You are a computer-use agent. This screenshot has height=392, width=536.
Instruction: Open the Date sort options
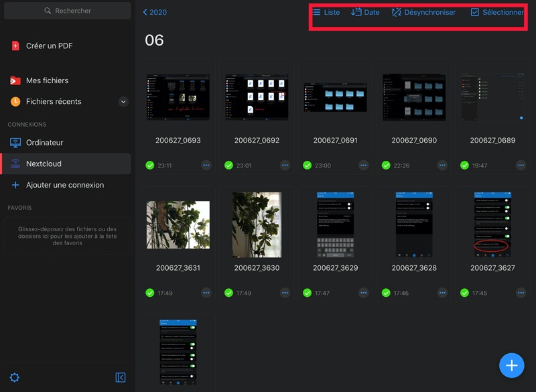(x=365, y=12)
